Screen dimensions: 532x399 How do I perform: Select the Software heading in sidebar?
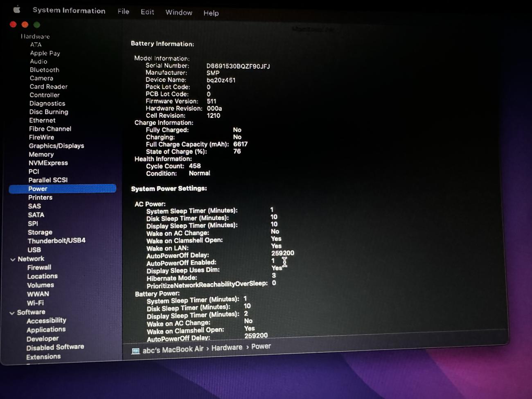tap(31, 312)
